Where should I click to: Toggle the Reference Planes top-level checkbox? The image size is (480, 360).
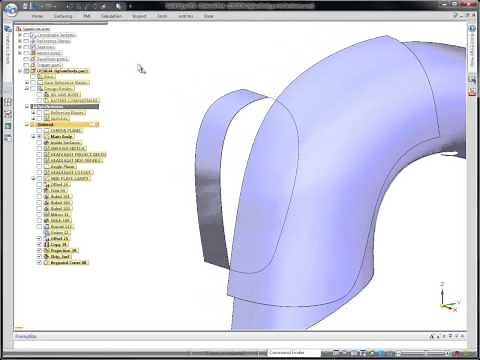[26, 41]
